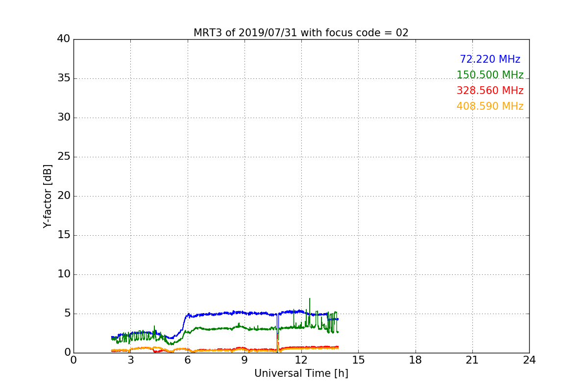Click the Y-factor [dB] axis label
This screenshot has height=392, width=588.
click(48, 196)
